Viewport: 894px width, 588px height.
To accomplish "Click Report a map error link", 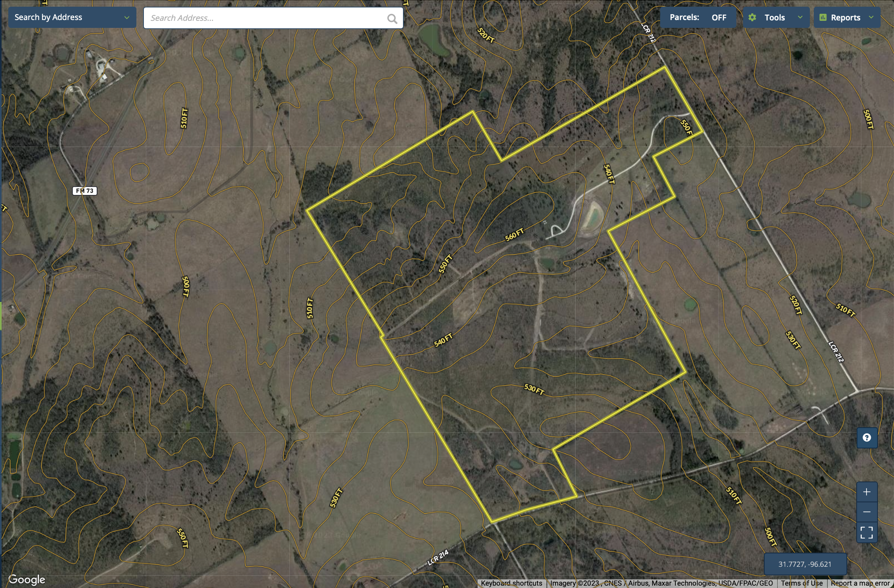I will (x=860, y=583).
